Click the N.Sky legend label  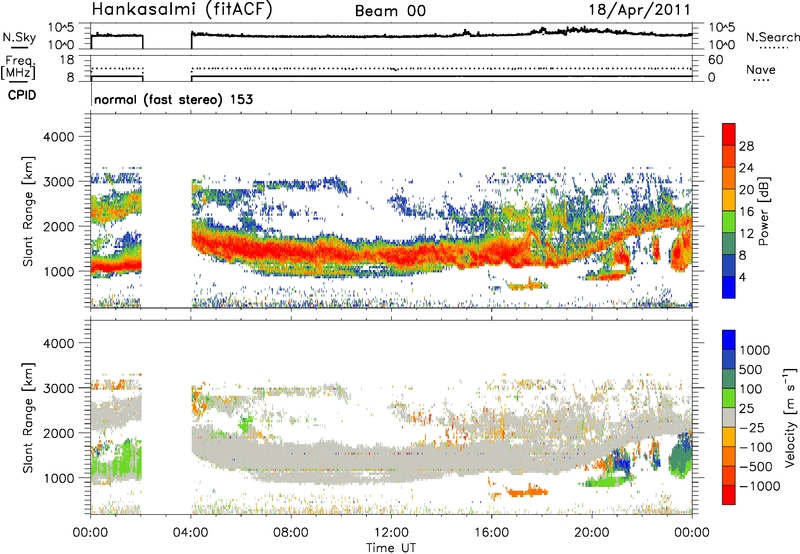[x=19, y=37]
